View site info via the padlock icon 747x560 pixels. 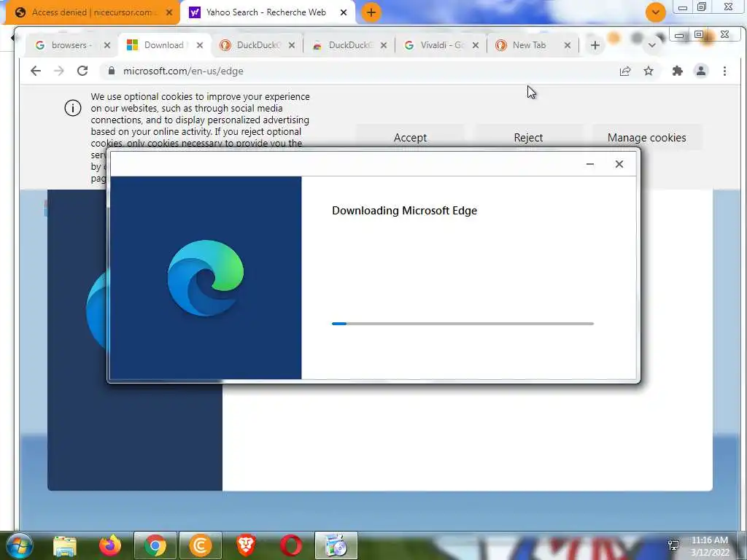coord(112,71)
